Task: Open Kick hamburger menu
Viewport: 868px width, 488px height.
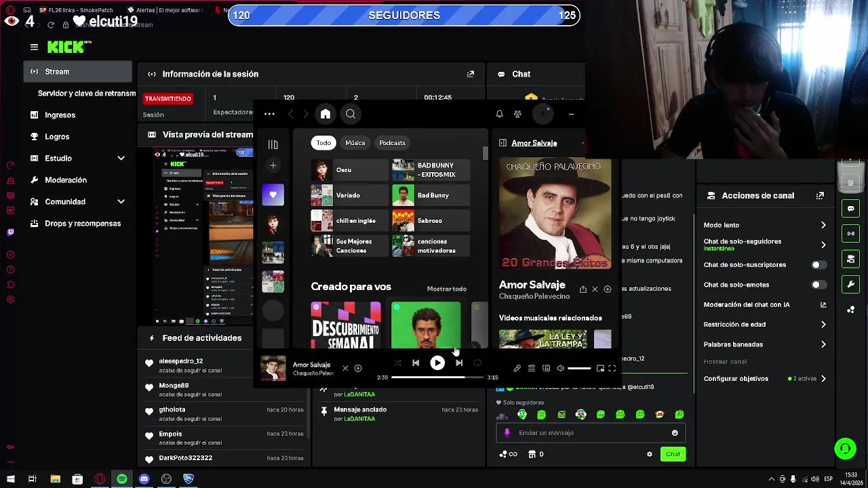Action: tap(34, 47)
